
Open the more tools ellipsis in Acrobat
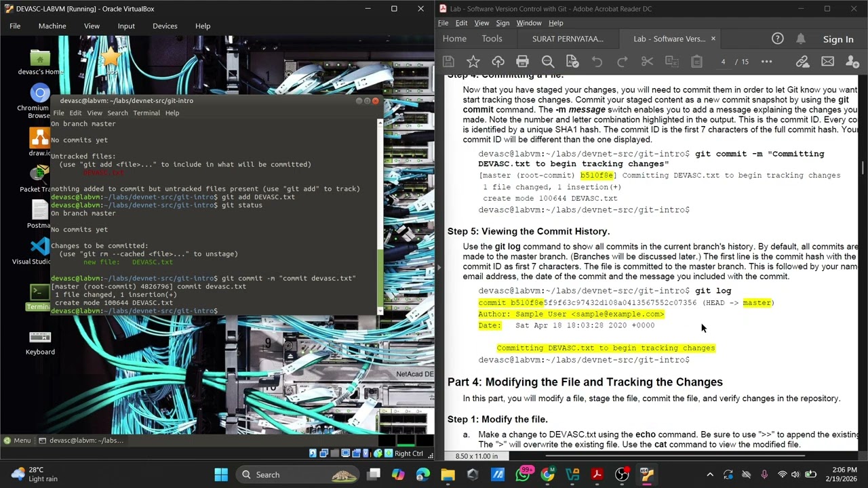[766, 62]
